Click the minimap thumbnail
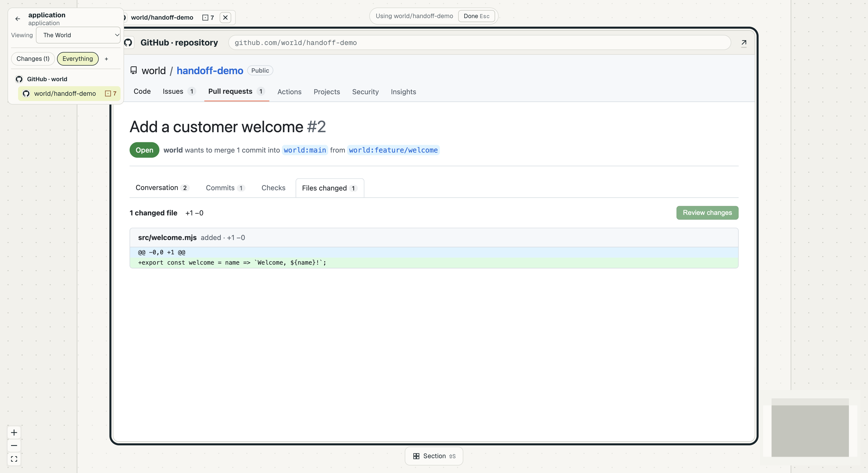Viewport: 868px width, 473px height. pos(810,428)
